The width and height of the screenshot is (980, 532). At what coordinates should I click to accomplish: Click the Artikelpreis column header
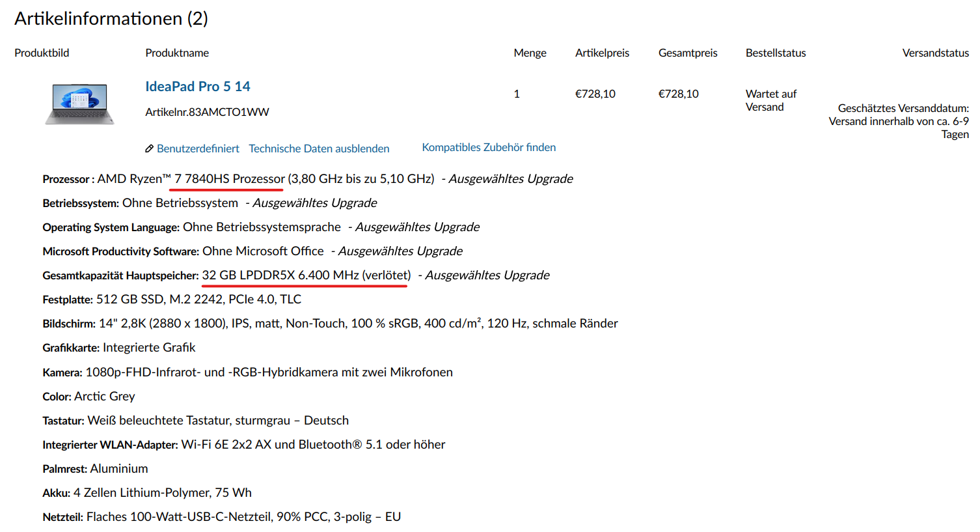pyautogui.click(x=602, y=53)
